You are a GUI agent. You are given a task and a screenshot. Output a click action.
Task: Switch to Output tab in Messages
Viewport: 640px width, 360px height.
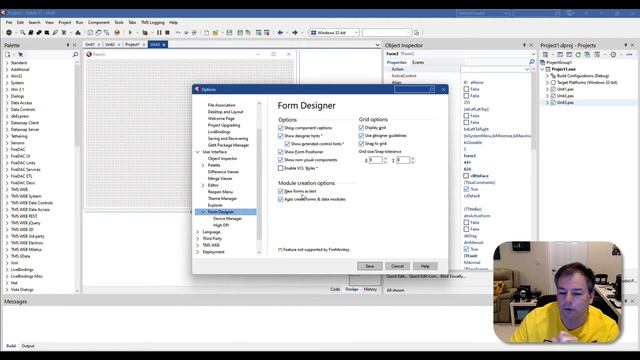(x=28, y=346)
